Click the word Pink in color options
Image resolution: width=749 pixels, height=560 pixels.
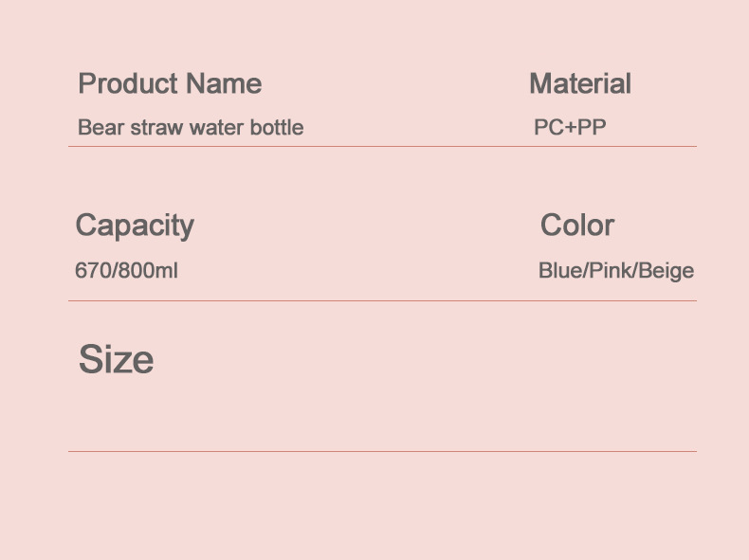[x=611, y=271]
